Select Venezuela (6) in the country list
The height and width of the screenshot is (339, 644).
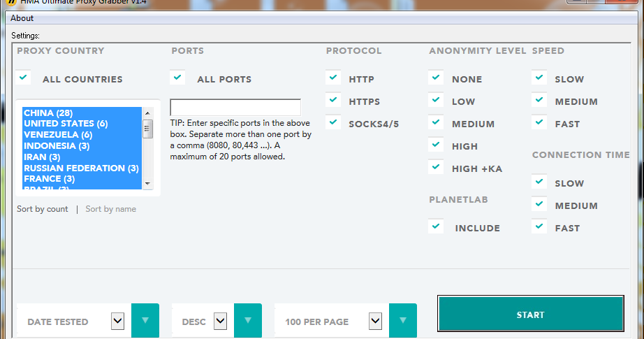[x=82, y=135]
